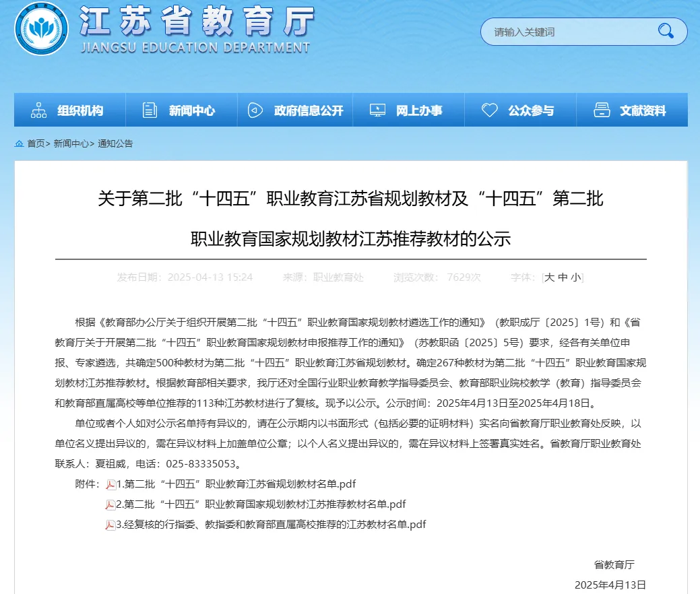Image resolution: width=700 pixels, height=594 pixels.
Task: Click the 政府信息公开 circular arrow icon
Action: (254, 109)
